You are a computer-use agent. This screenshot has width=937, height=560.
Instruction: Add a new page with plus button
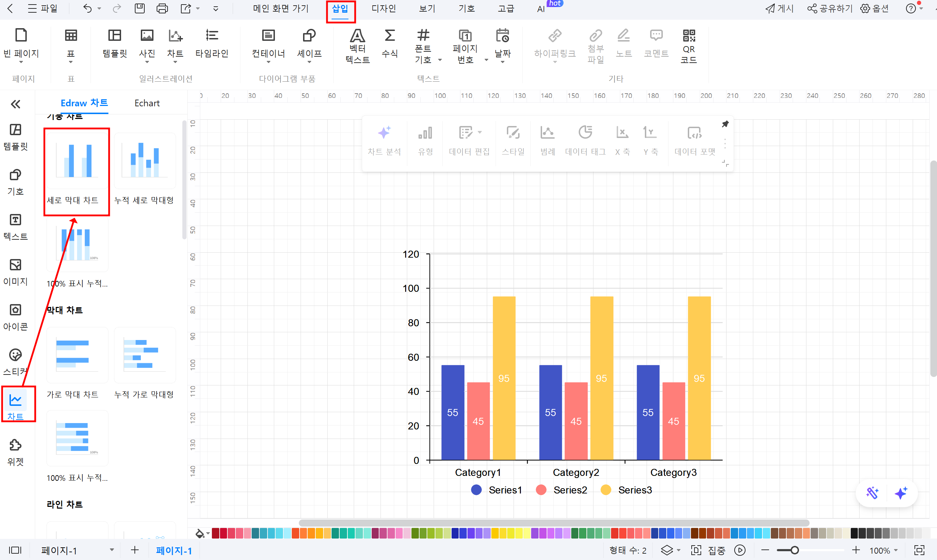click(x=135, y=550)
